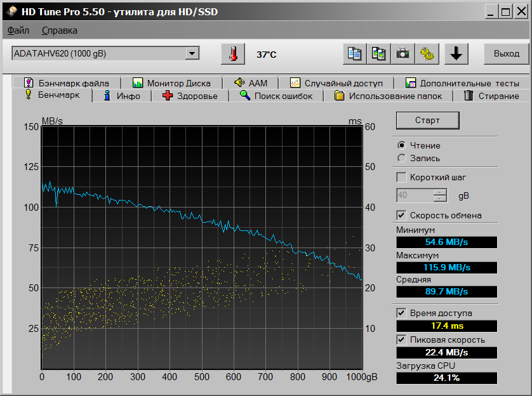Select the Запись radio button
This screenshot has height=396, width=532.
[401, 158]
